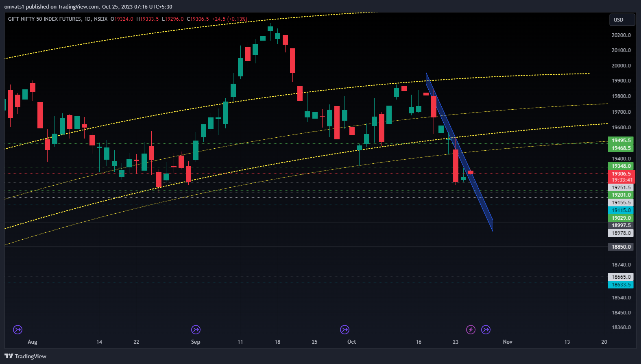Select the 1D interval label
This screenshot has width=641, height=364.
click(x=88, y=19)
